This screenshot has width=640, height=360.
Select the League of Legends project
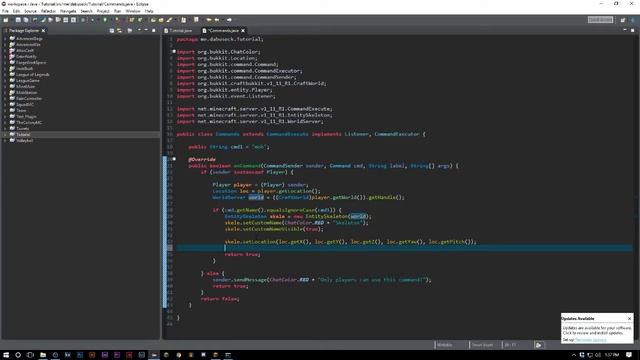(x=33, y=75)
